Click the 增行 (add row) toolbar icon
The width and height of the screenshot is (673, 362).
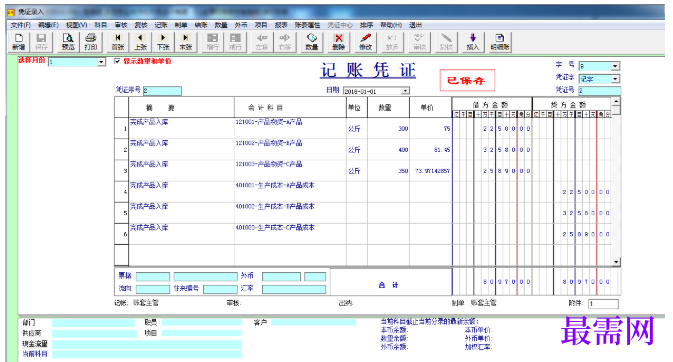click(212, 42)
